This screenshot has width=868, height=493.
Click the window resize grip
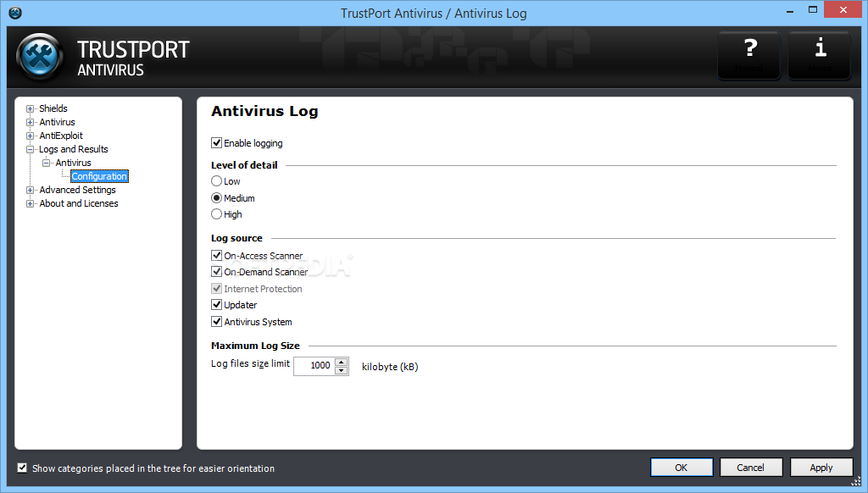[x=856, y=481]
